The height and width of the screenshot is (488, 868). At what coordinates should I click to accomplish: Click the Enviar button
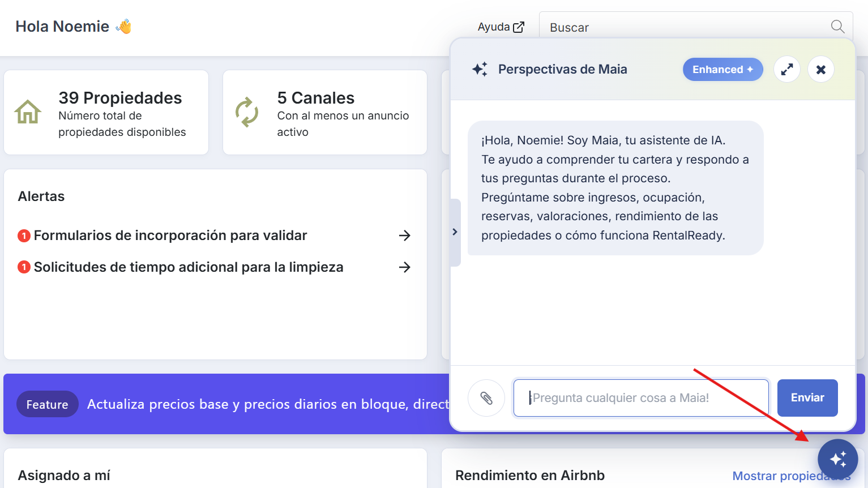pos(807,398)
